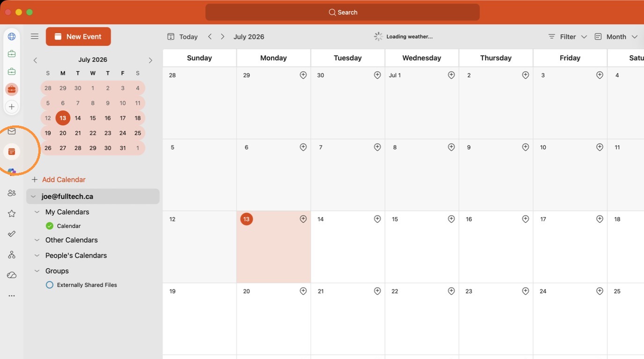
Task: Open the all accounts globe icon
Action: pos(12,37)
